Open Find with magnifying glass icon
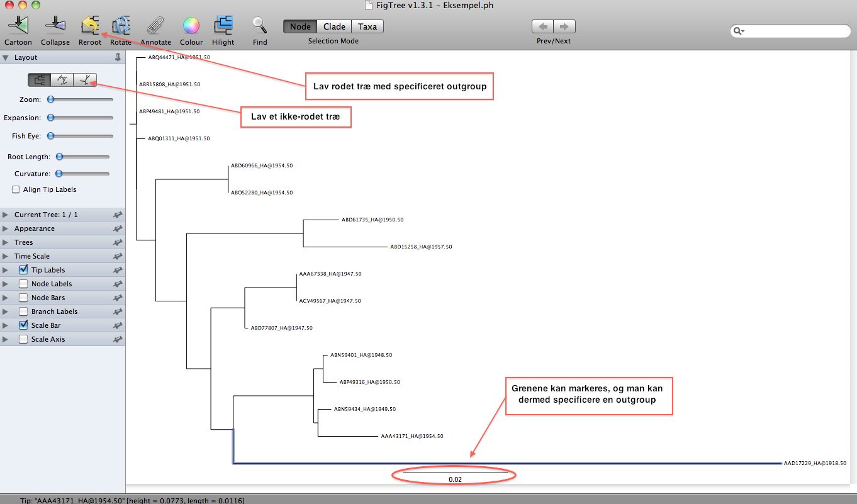857x504 pixels. coord(259,26)
